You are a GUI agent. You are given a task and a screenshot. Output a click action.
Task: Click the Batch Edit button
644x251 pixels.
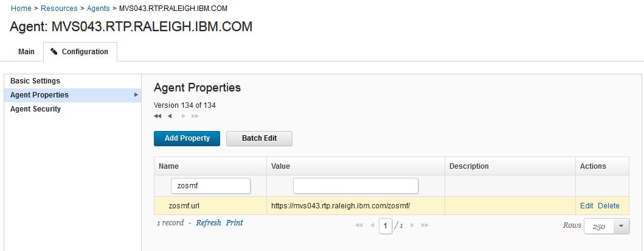[x=259, y=138]
